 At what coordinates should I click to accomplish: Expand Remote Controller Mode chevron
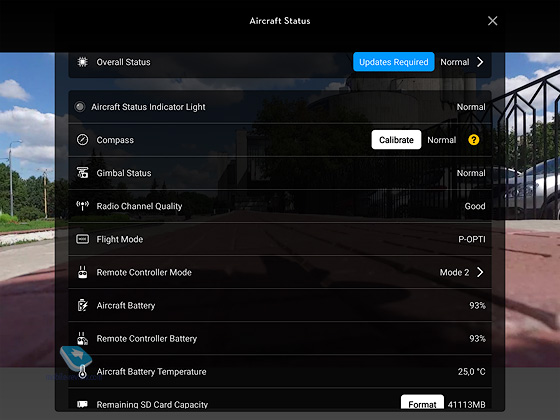click(x=480, y=272)
